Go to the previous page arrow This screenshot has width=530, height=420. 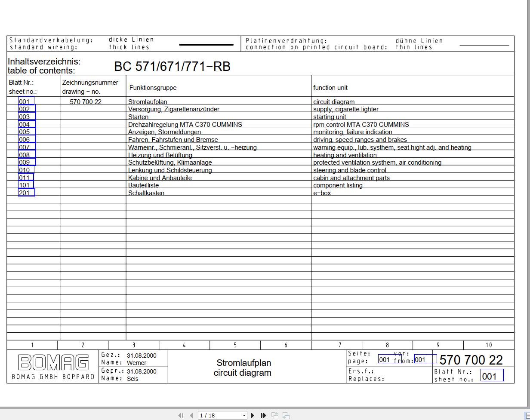point(191,415)
